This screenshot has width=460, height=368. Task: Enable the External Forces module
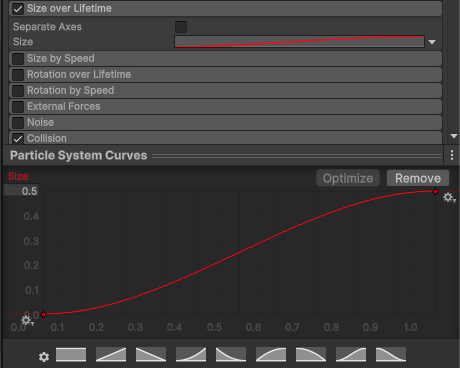18,107
